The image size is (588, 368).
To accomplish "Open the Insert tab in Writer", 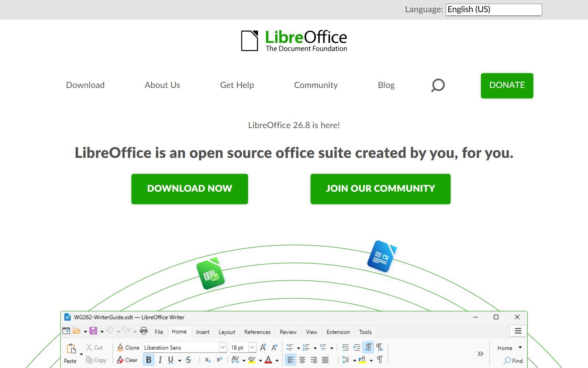I will click(x=202, y=332).
